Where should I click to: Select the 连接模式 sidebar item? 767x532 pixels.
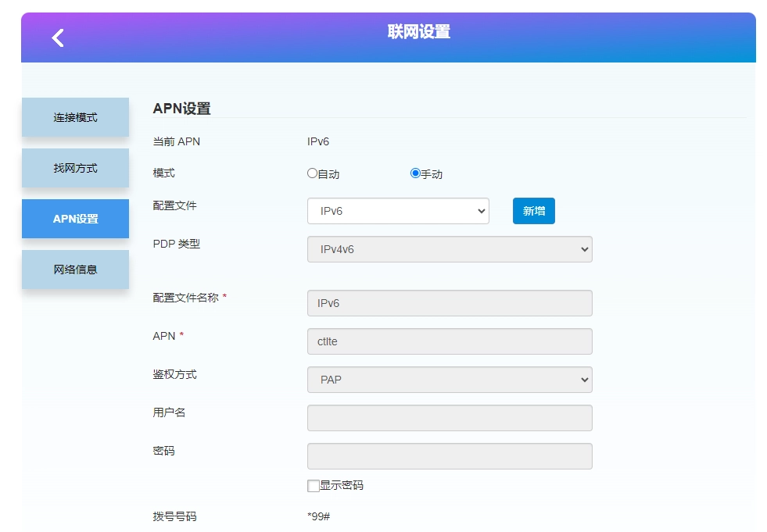pyautogui.click(x=75, y=116)
